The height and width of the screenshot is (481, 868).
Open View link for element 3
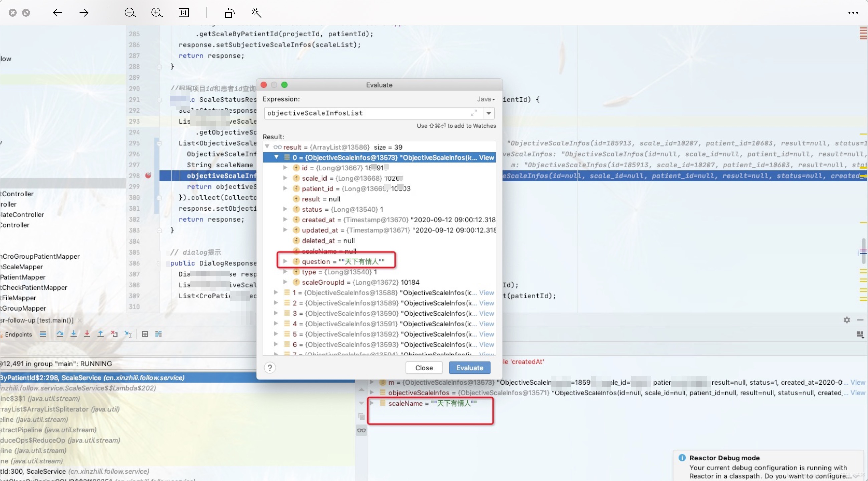tap(486, 313)
